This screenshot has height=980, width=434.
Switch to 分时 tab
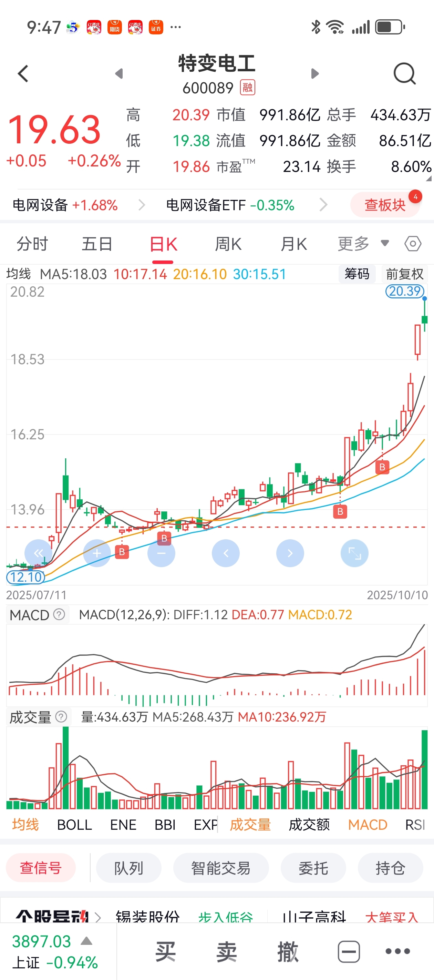point(32,244)
